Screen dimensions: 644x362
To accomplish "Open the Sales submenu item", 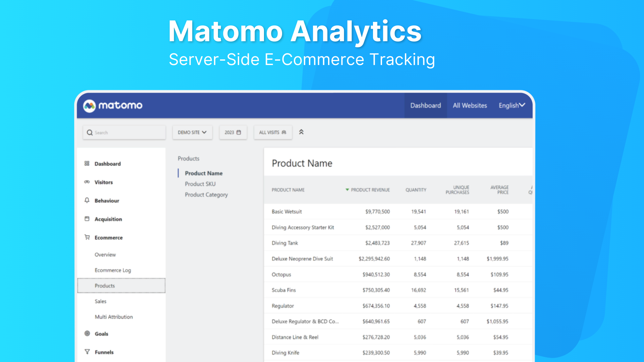I will click(100, 301).
